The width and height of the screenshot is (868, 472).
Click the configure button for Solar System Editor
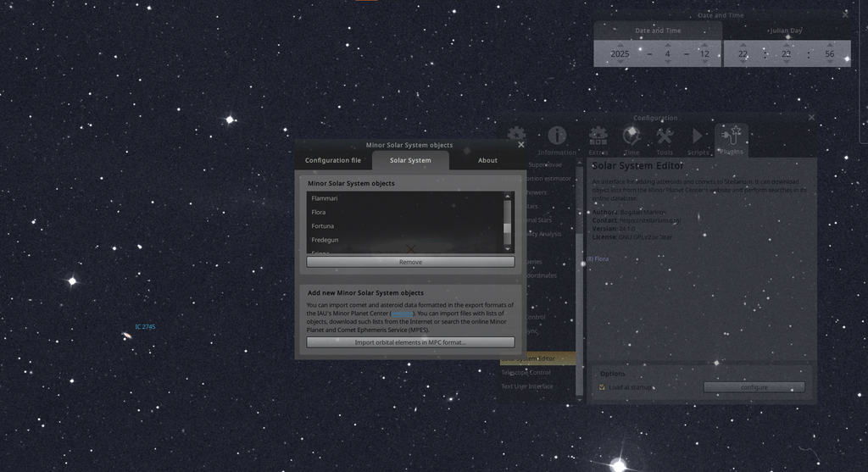(x=754, y=386)
